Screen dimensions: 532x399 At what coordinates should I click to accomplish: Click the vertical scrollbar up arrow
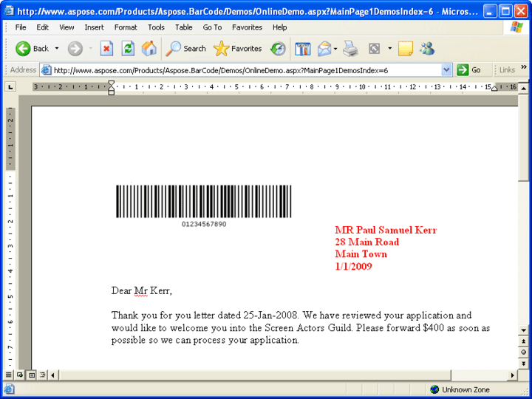click(524, 89)
